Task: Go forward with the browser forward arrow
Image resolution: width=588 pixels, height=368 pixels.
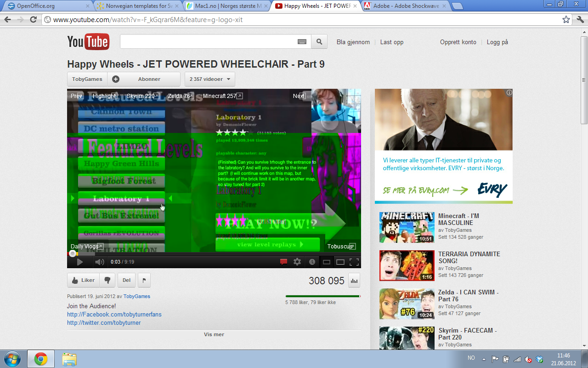Action: coord(20,20)
